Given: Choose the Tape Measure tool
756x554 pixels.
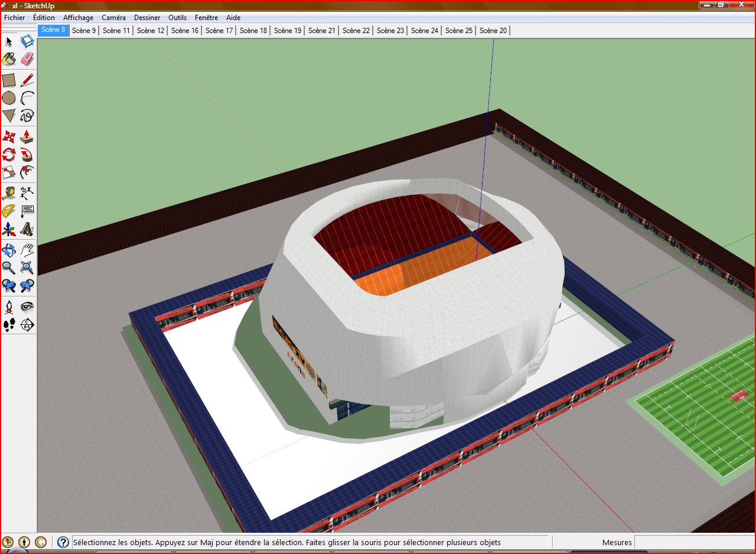Looking at the screenshot, I should (x=9, y=193).
